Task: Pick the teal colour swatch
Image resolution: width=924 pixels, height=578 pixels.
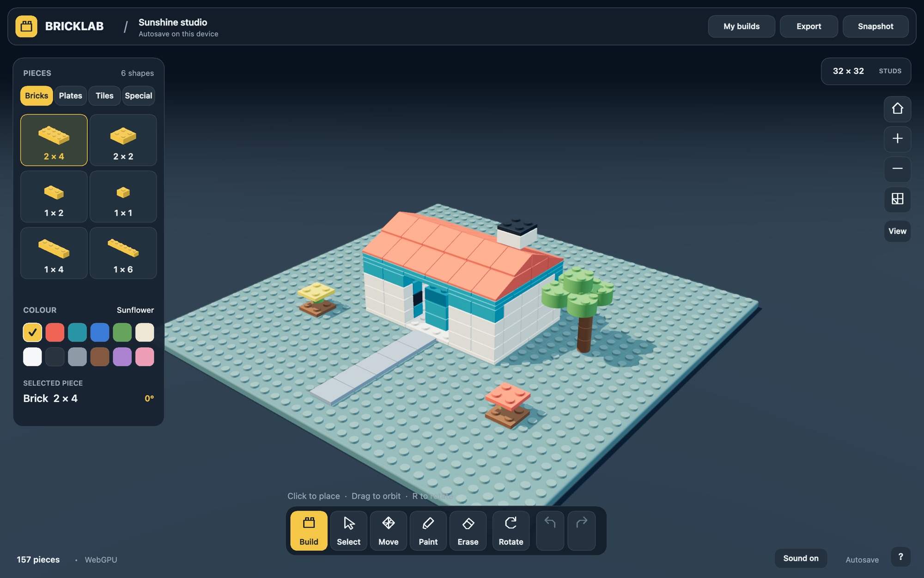Action: 77,332
